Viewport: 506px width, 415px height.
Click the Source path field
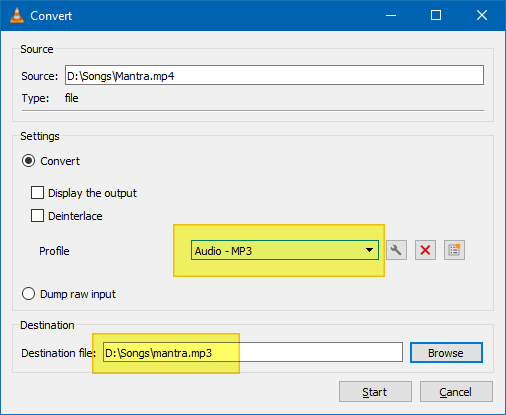(x=274, y=75)
